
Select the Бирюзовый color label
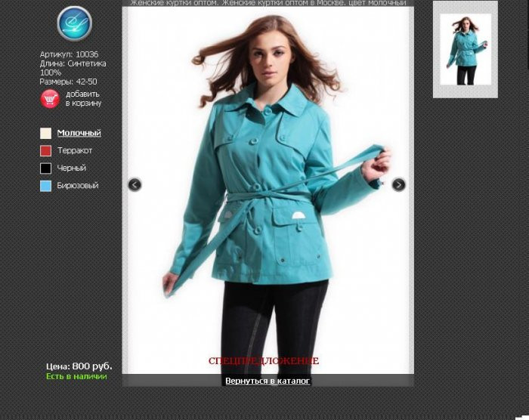(x=78, y=186)
